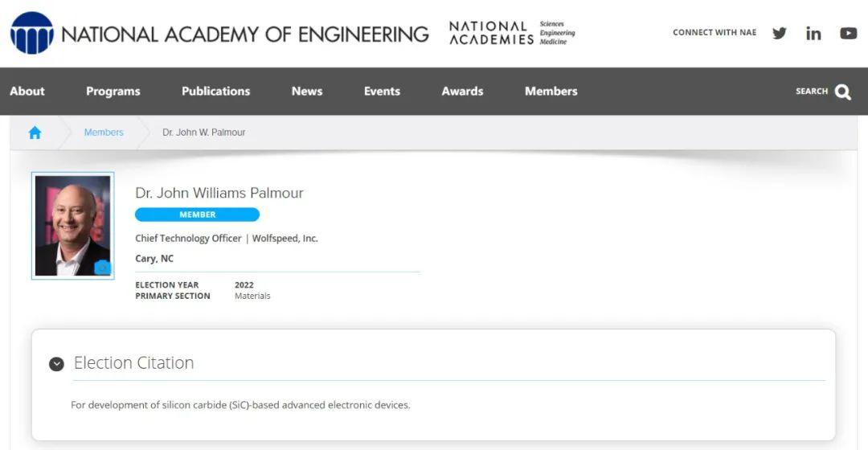
Task: Open the Publications menu
Action: [216, 92]
